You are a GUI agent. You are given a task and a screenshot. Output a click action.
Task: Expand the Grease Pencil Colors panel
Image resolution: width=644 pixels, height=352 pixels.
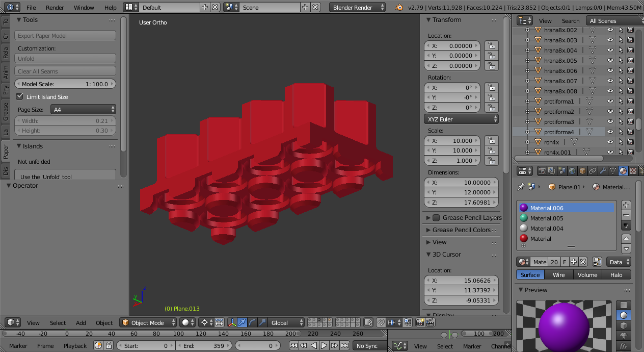click(x=461, y=230)
